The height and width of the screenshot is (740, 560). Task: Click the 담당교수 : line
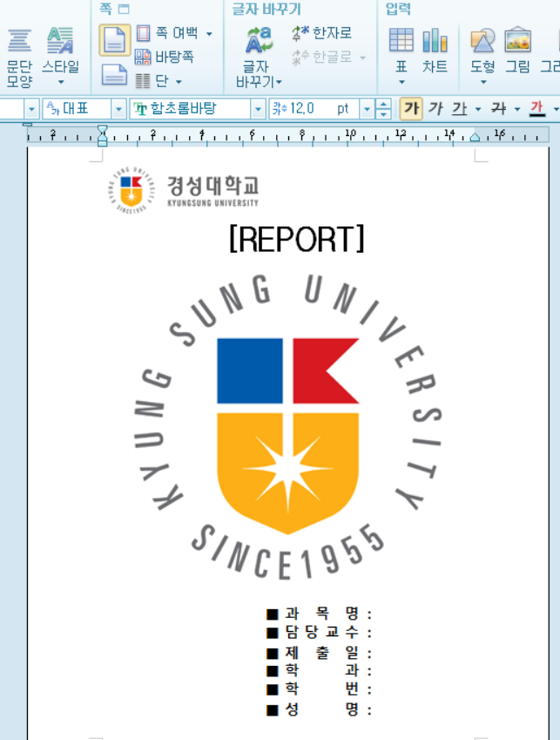click(319, 632)
